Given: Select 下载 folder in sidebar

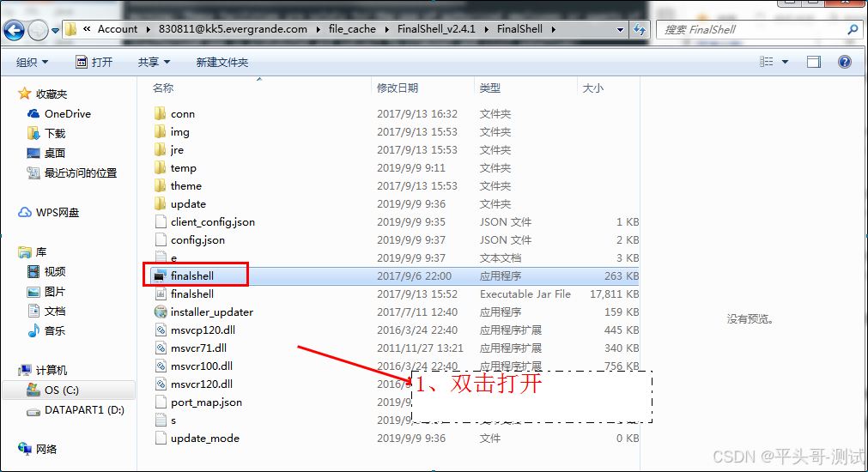Looking at the screenshot, I should point(46,133).
